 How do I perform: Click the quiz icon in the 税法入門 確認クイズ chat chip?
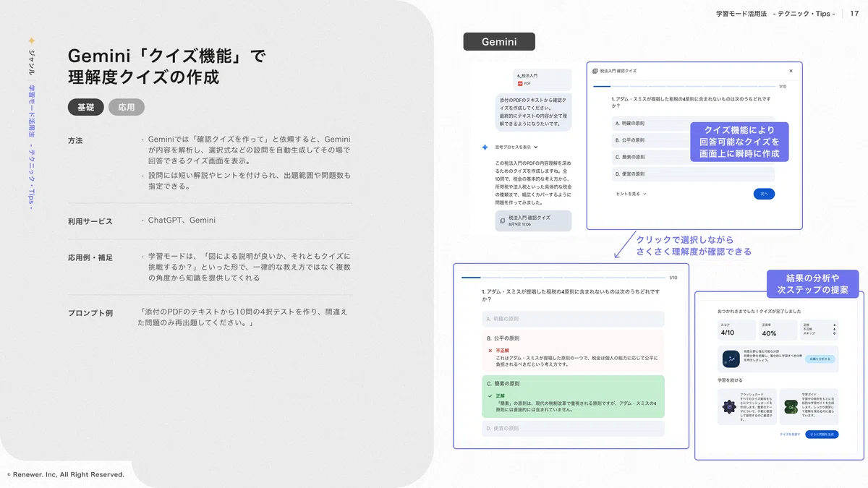(503, 221)
